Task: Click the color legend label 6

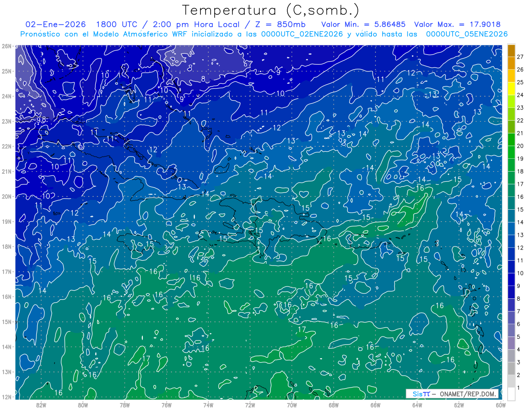Action: pos(518,324)
